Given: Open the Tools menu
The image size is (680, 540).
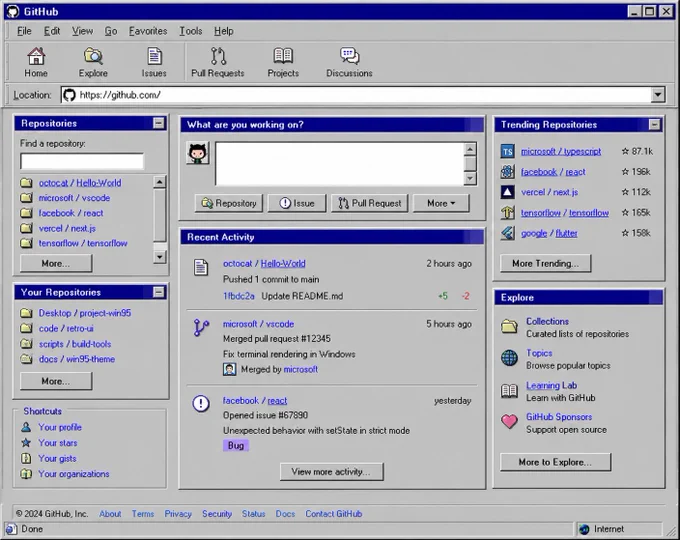Looking at the screenshot, I should [191, 31].
